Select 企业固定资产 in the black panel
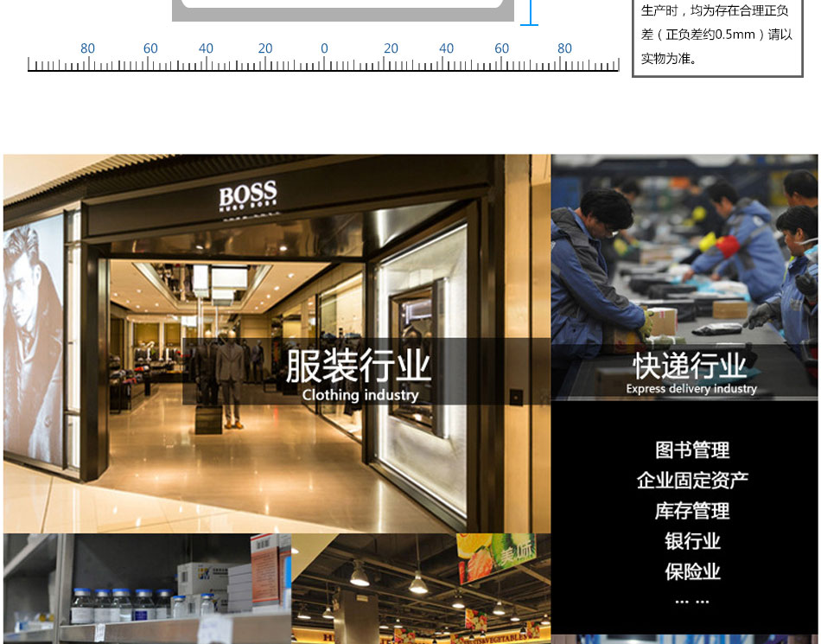Viewport: 821px width, 644px height. [x=692, y=481]
